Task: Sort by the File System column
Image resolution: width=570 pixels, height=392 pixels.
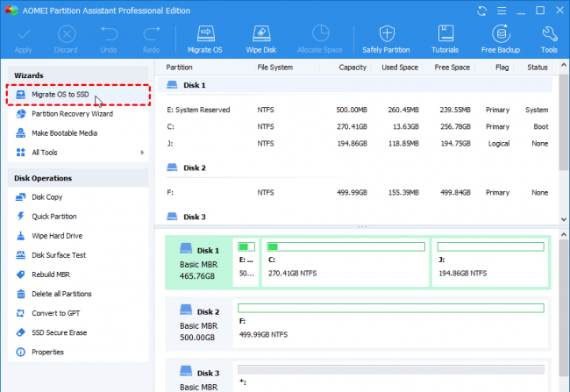Action: 274,68
